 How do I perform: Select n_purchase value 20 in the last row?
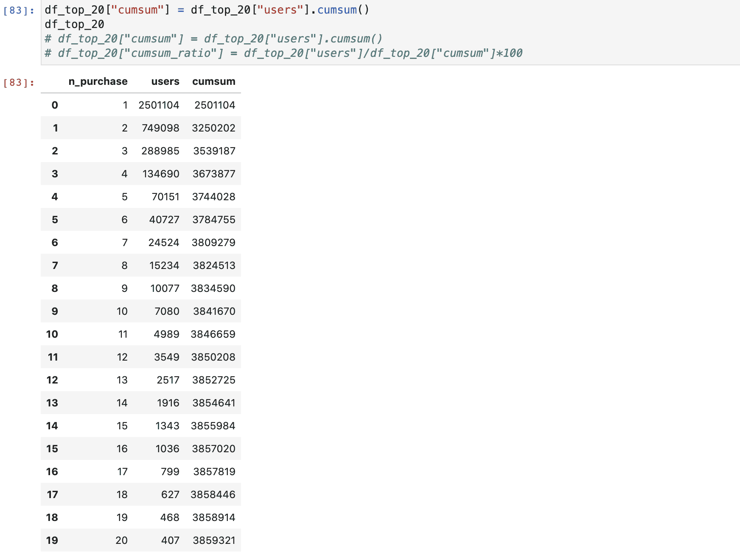(x=122, y=540)
